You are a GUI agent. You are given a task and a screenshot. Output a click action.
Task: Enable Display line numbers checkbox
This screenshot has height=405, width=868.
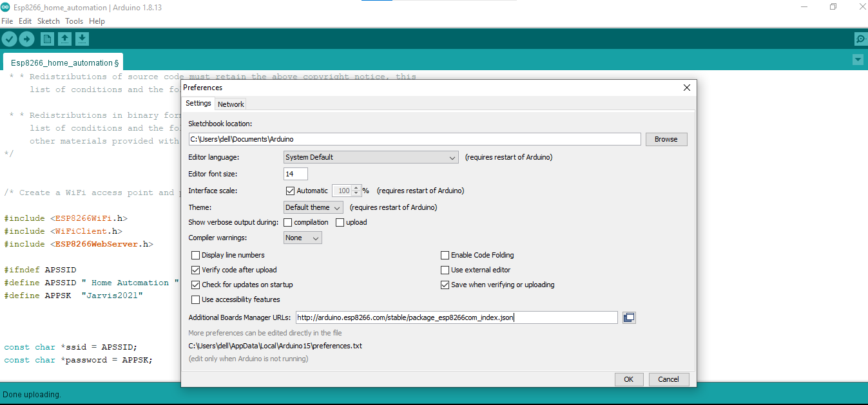[196, 255]
